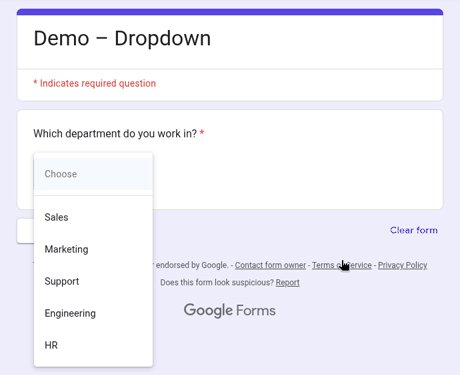
Task: Pick Sales from the department list
Action: point(93,217)
